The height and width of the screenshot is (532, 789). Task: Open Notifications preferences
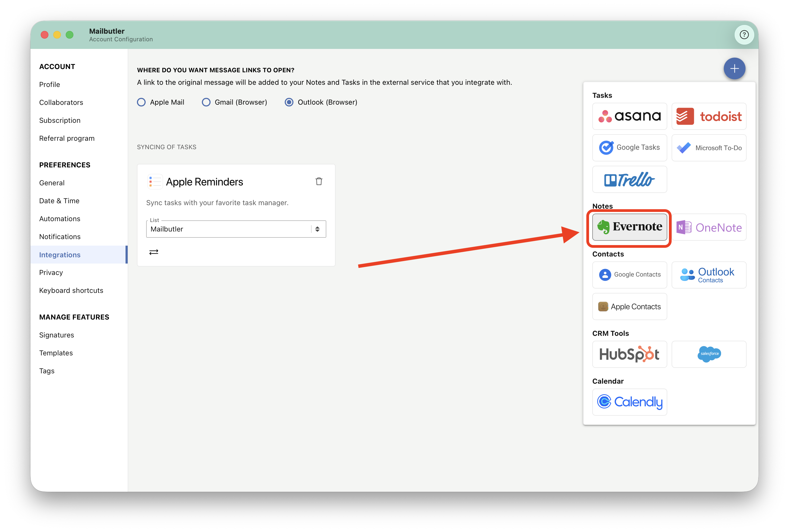coord(60,237)
